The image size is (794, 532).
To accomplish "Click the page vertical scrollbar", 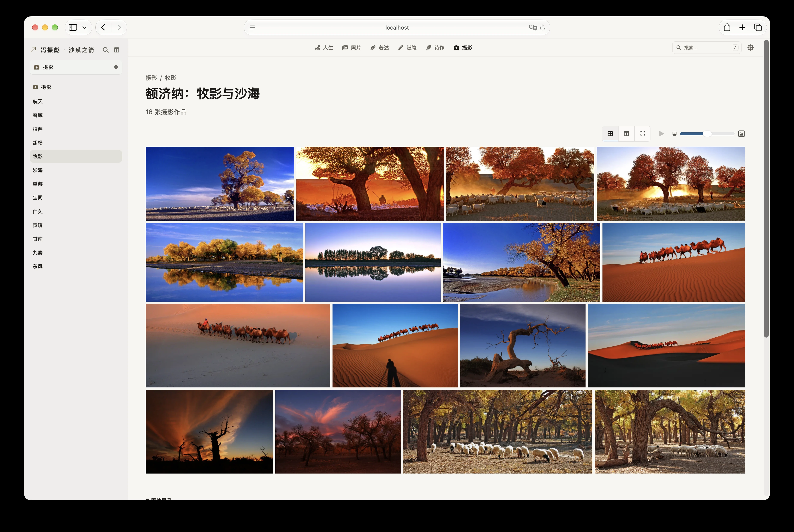I will coord(766,189).
